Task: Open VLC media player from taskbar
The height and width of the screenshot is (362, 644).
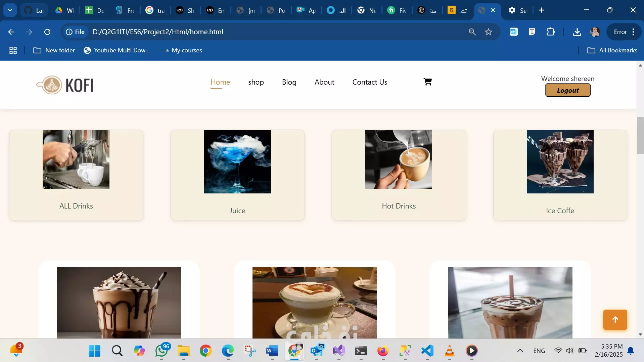Action: [x=449, y=351]
